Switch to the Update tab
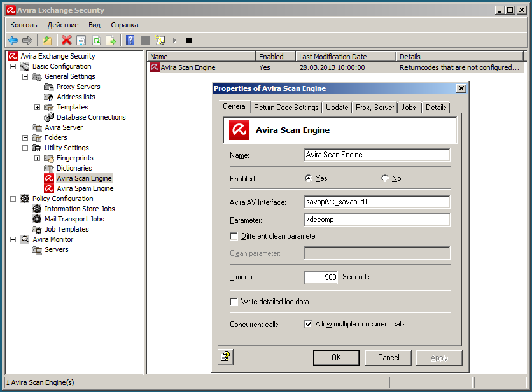This screenshot has width=532, height=392. 337,108
